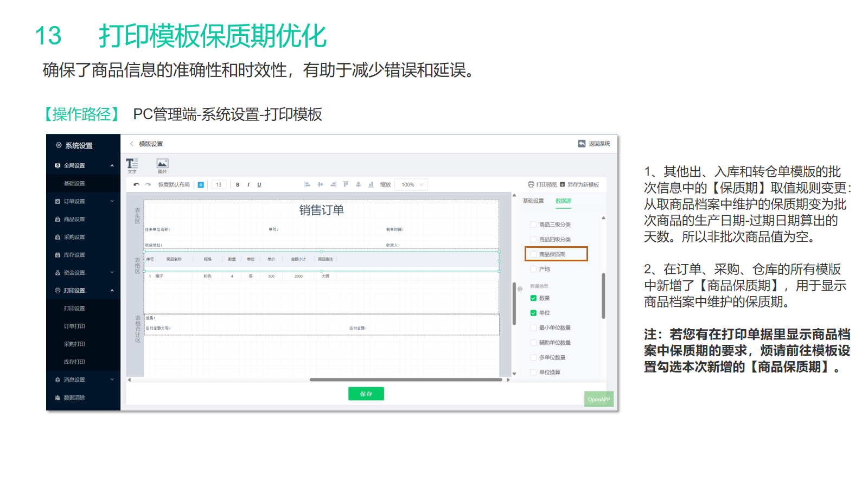Viewport: 868px width, 488px height.
Task: Go back using the arrow beside 模版设置
Action: point(131,144)
